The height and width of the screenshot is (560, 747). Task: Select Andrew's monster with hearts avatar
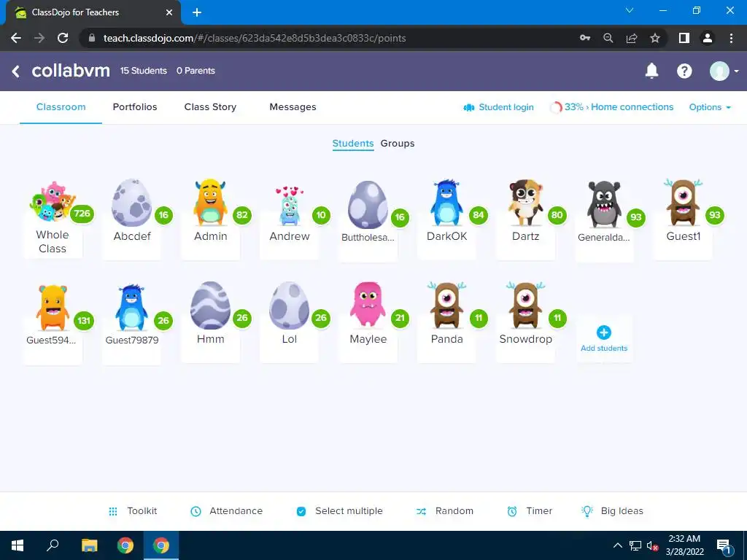click(x=289, y=206)
